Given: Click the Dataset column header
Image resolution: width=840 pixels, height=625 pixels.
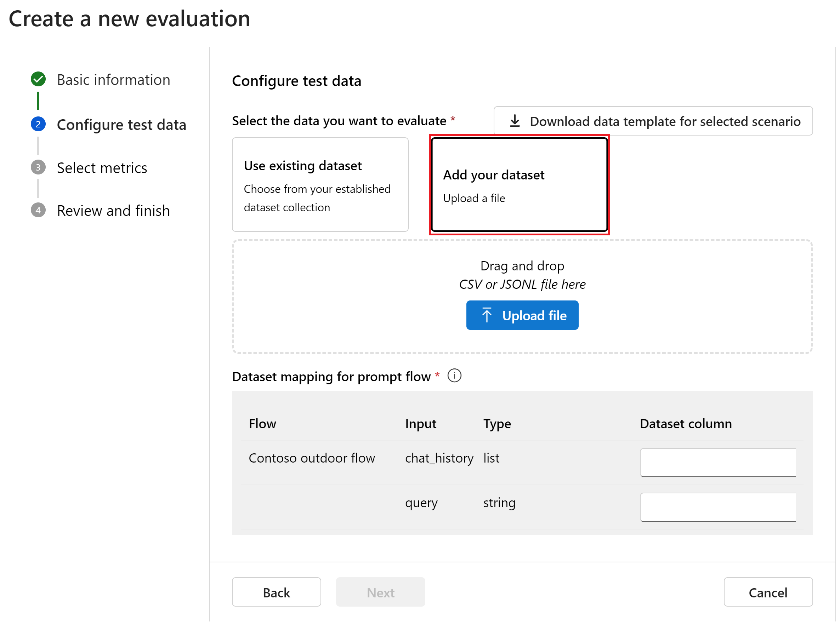Looking at the screenshot, I should (686, 423).
